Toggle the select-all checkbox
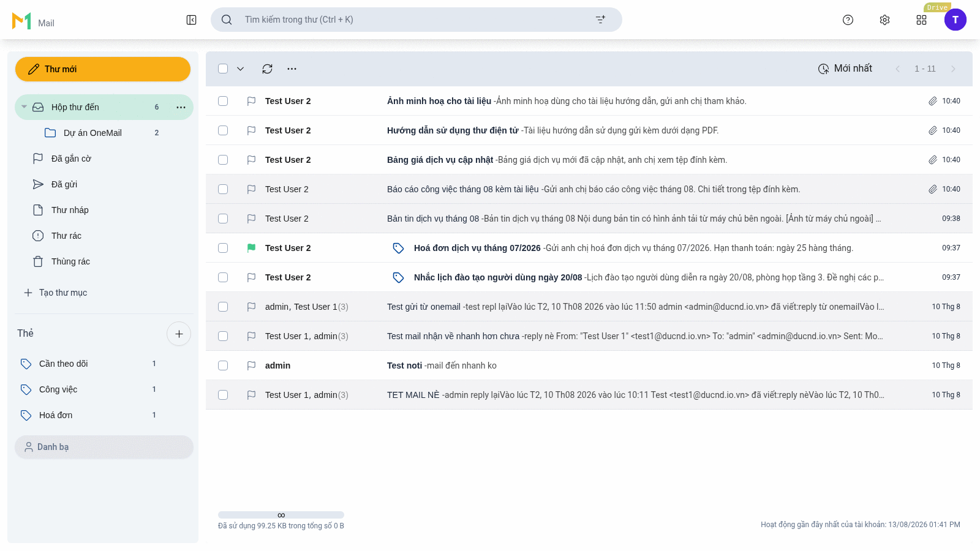Viewport: 980px width, 551px height. [x=223, y=69]
